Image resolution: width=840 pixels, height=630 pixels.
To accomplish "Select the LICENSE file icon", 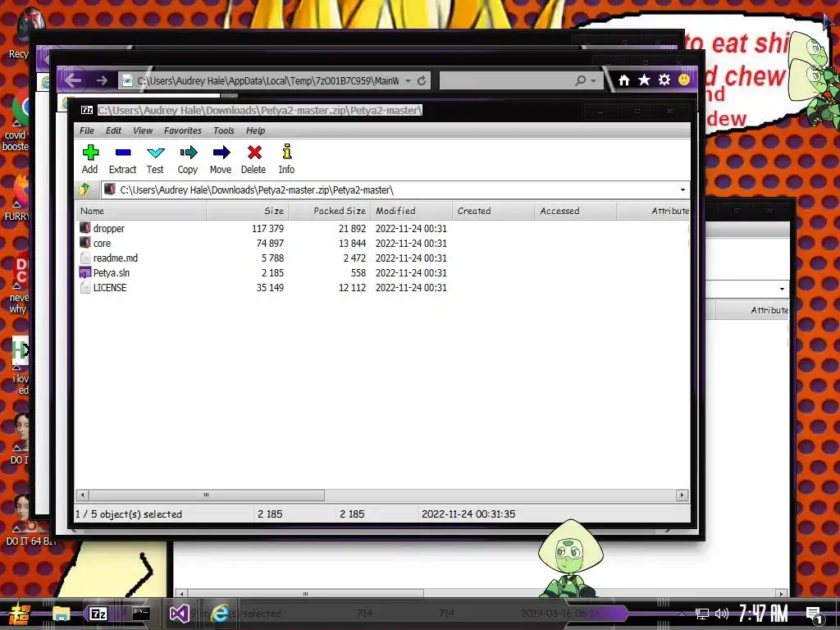I will tap(85, 287).
